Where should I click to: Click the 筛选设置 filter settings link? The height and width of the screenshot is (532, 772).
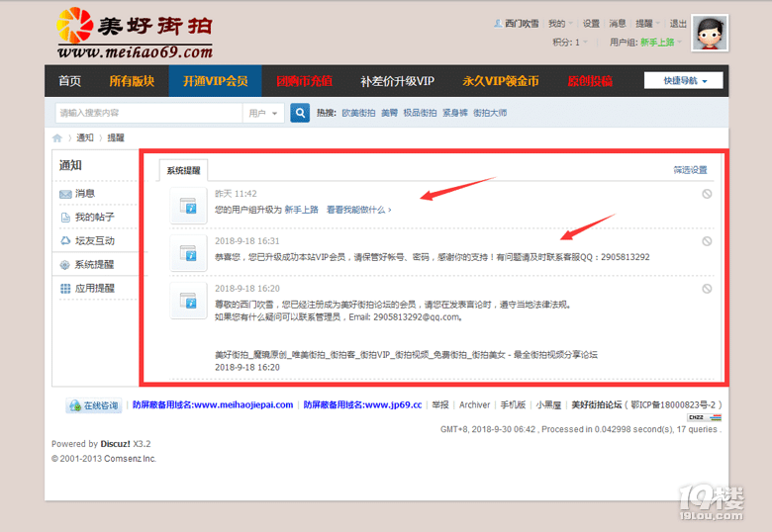690,170
